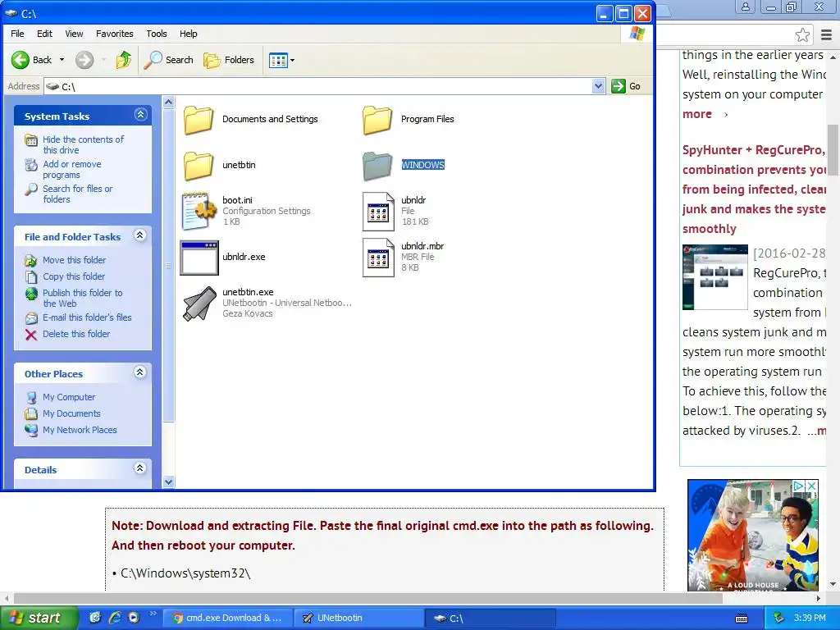
Task: Open the Favorites menu
Action: (115, 34)
